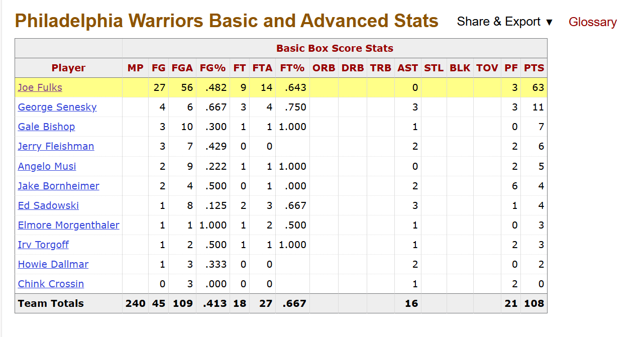Screen dimensions: 644x337
Task: Open Joe Fulks player page
Action: pos(40,87)
